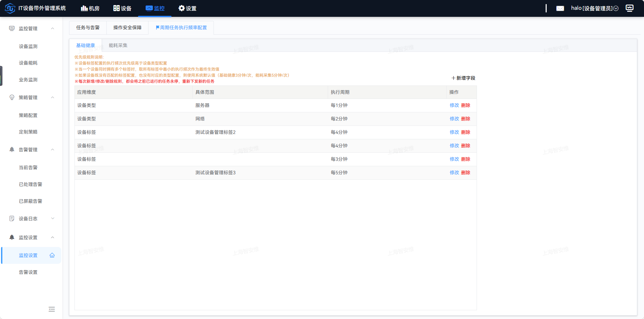
Task: Click the 告警管理 bell icon
Action: (12, 150)
